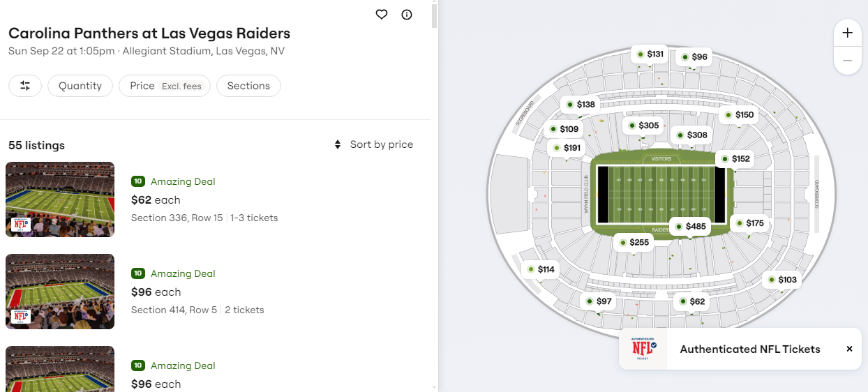Screen dimensions: 868x392
Task: Click the Section 414 seat view thumbnail
Action: click(x=60, y=292)
